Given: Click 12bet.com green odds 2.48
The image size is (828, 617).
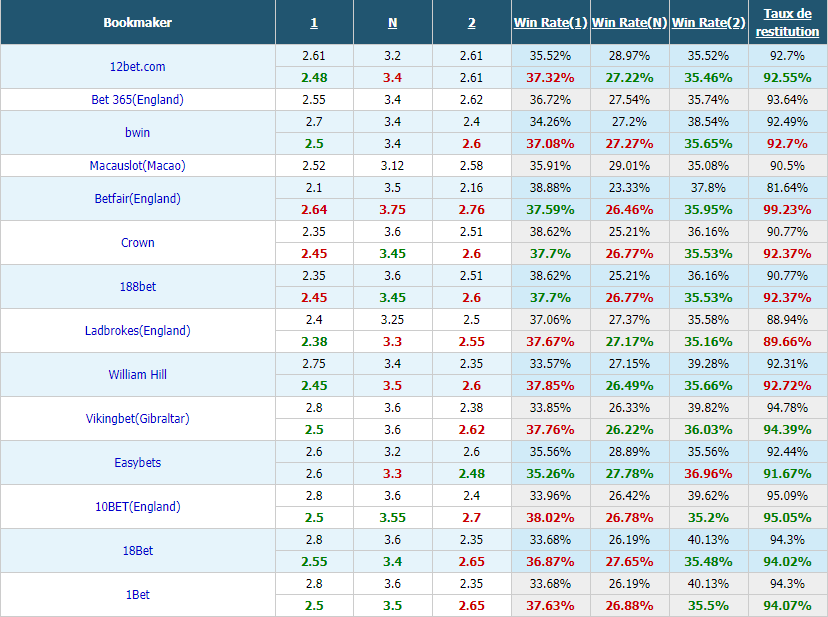Looking at the screenshot, I should [x=314, y=78].
